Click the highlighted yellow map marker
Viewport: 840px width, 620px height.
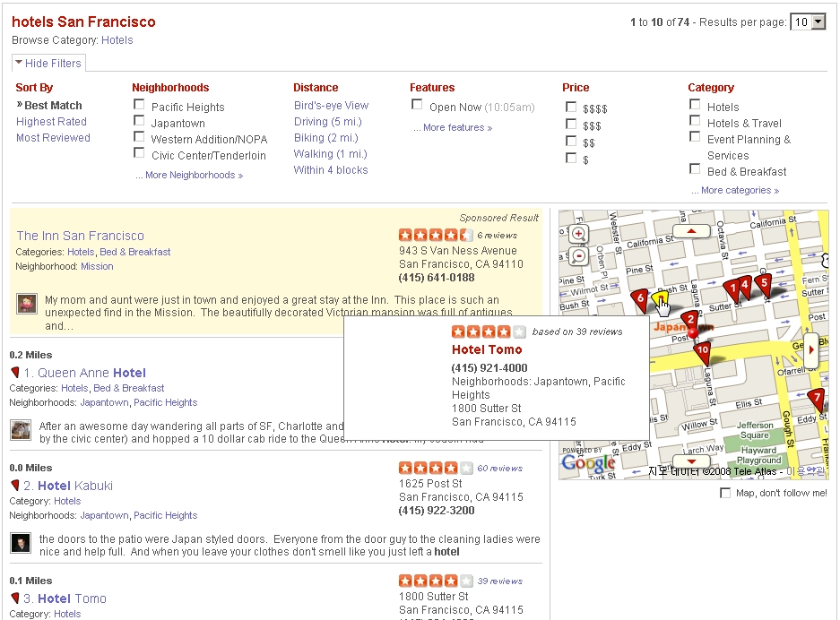[x=659, y=298]
